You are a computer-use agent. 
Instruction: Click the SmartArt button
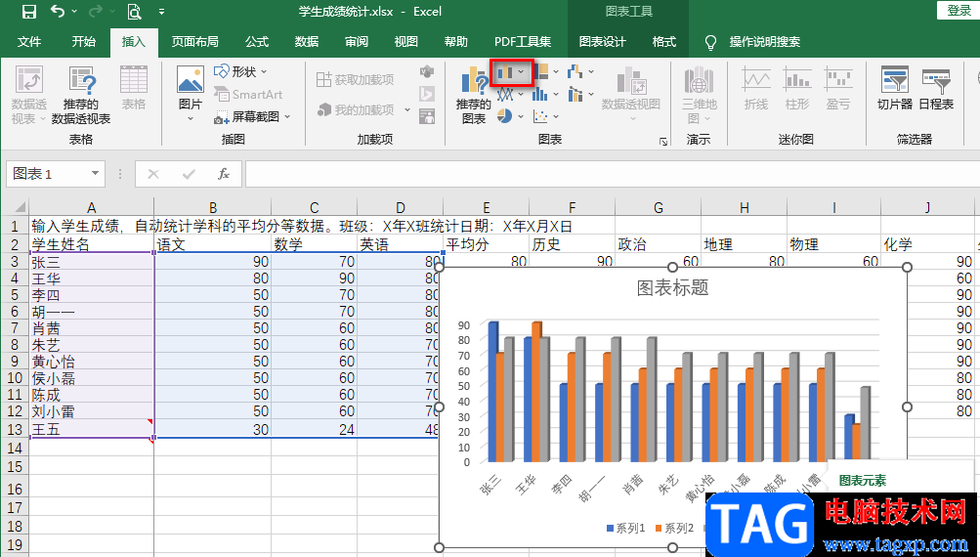(x=248, y=95)
